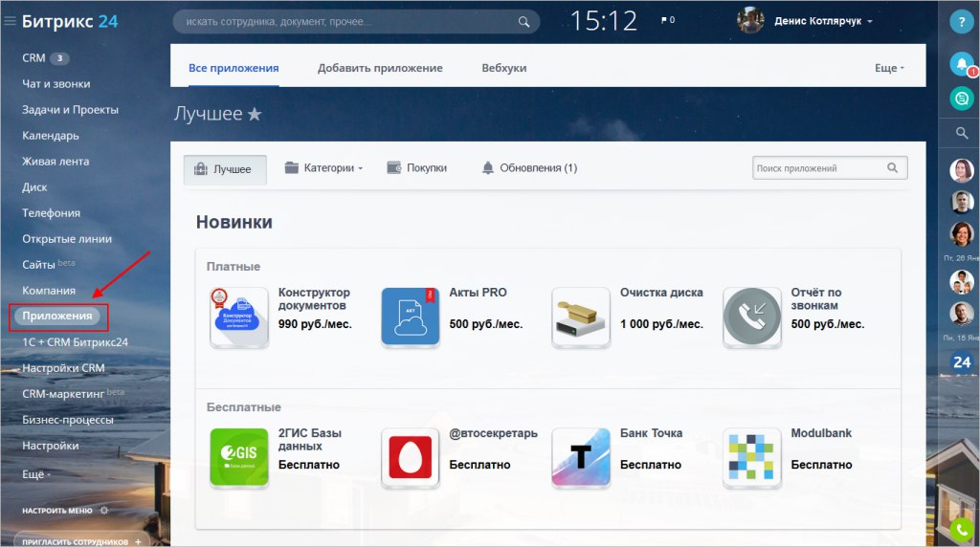Open Бизнес-процессы menu item
The height and width of the screenshot is (547, 980).
[x=68, y=420]
